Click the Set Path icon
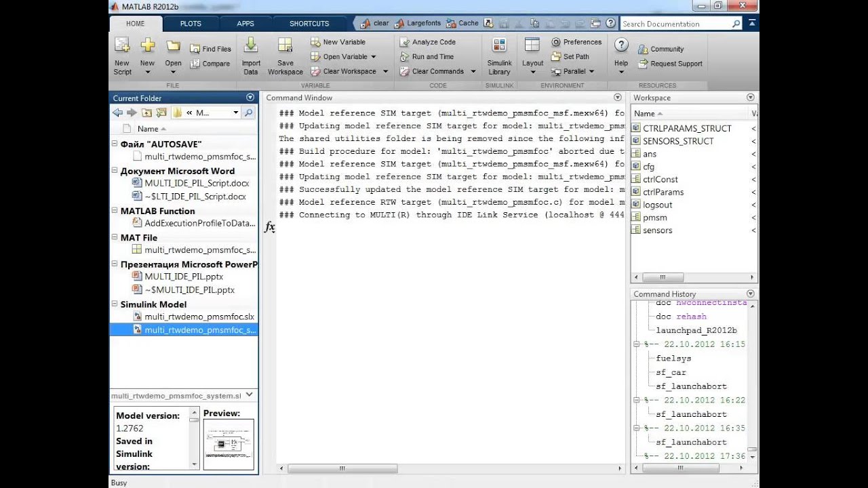 coord(556,57)
